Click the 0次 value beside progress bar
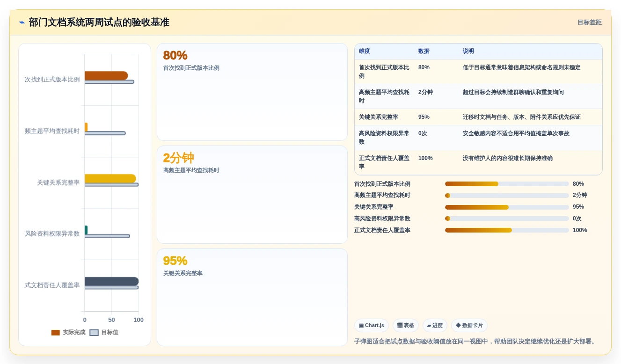The image size is (621, 364). coord(577,218)
